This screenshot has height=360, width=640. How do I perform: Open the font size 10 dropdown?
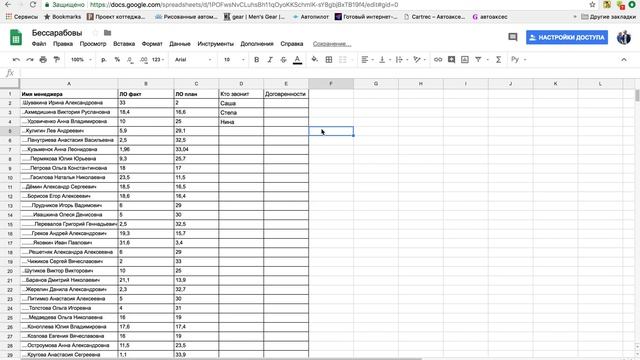coord(234,60)
